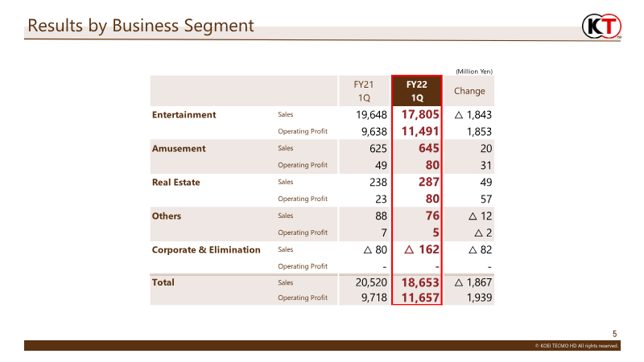Click the Others segment label
This screenshot has height=362, width=644.
(x=167, y=216)
